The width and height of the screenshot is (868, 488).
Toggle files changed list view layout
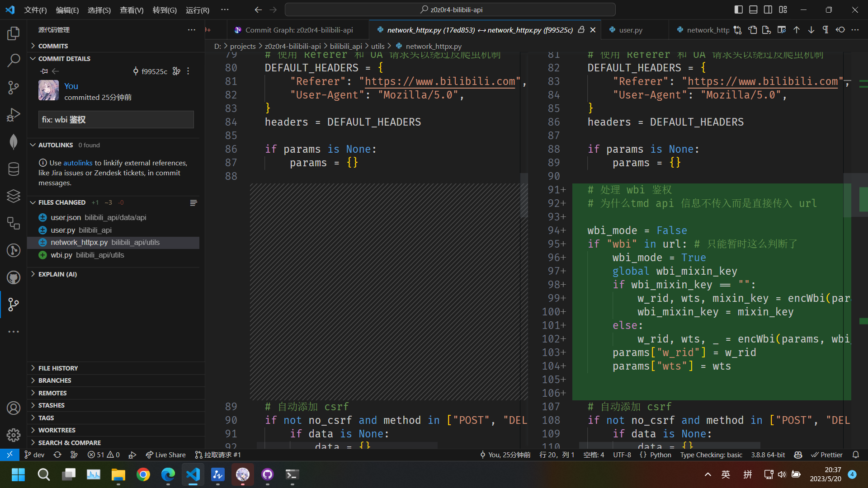tap(193, 203)
